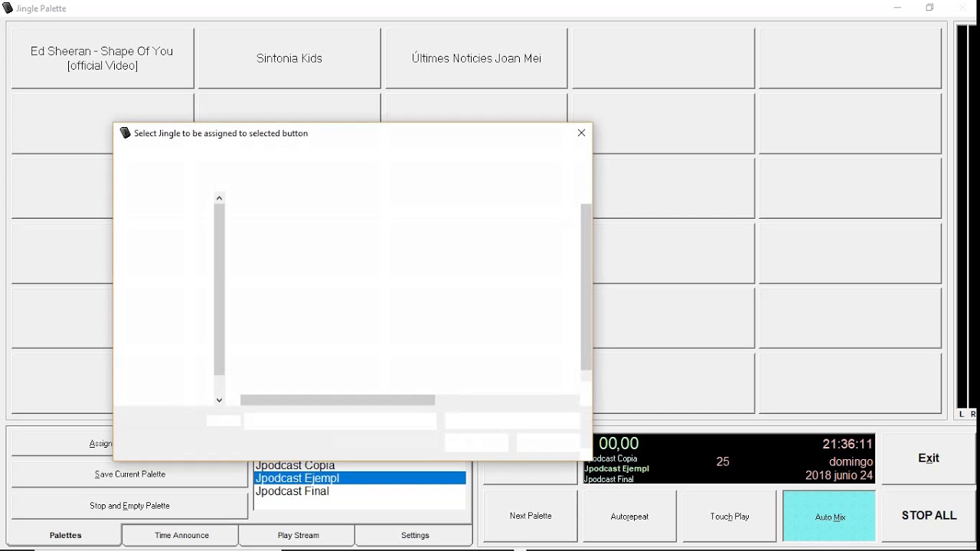Viewport: 980px width, 551px height.
Task: Disable the Auto Mix toggle
Action: [x=829, y=516]
